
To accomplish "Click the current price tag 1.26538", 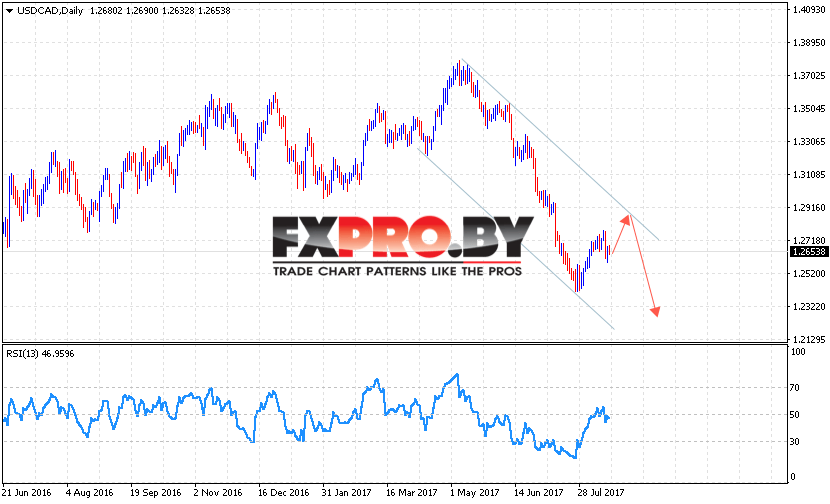I will click(x=808, y=251).
